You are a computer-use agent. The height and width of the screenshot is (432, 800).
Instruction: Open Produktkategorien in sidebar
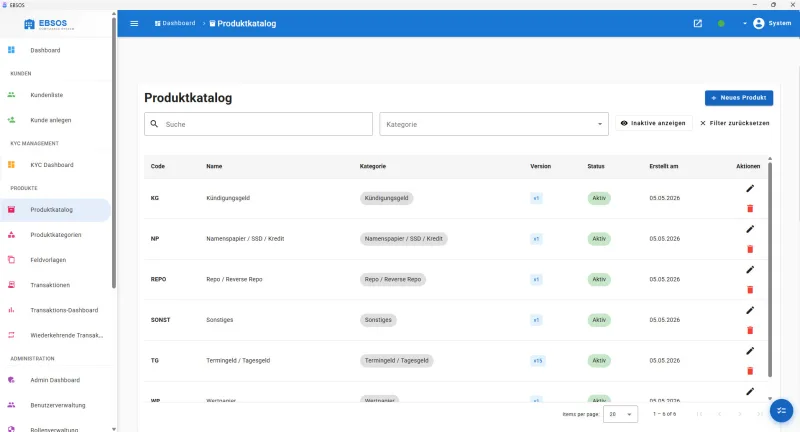pos(55,235)
